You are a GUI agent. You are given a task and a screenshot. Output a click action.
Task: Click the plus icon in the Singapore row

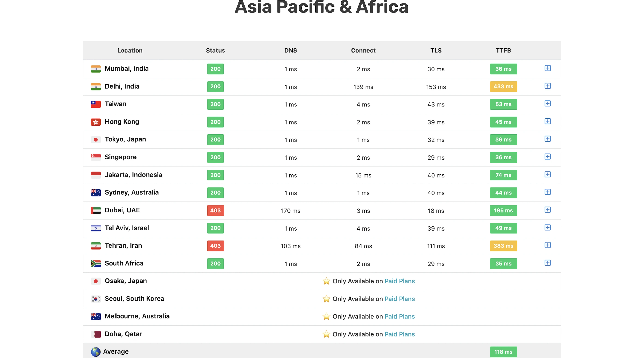point(547,157)
